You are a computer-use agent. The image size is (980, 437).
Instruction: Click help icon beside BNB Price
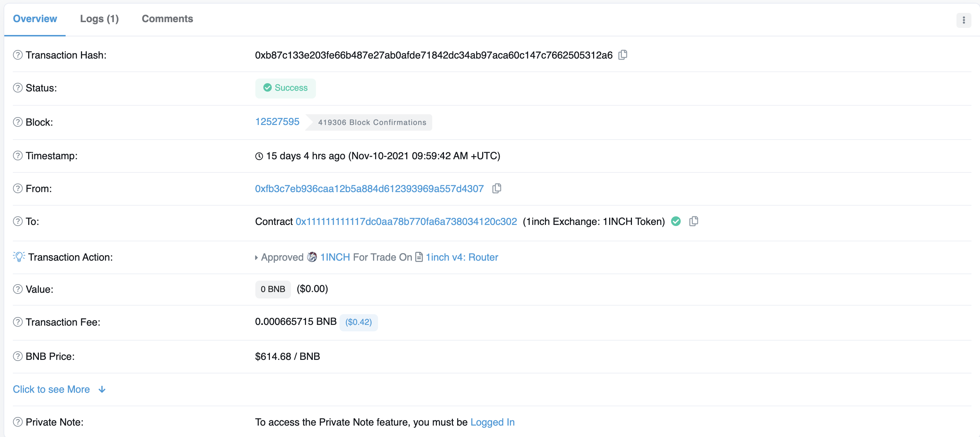18,356
